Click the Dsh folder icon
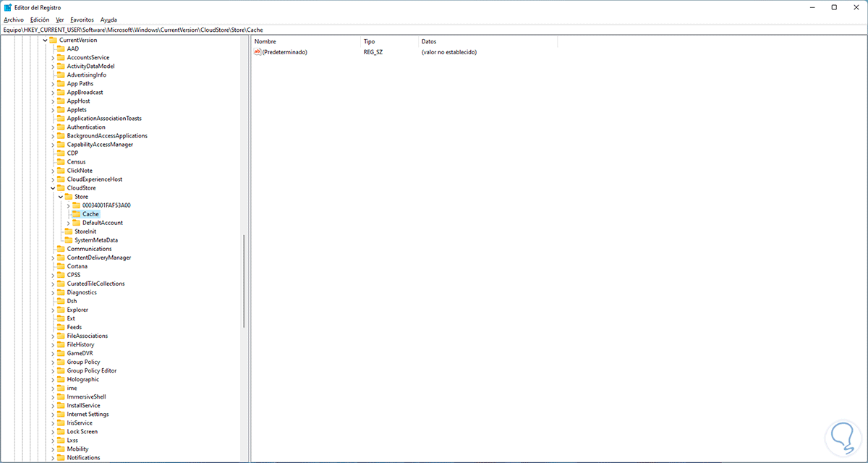 click(61, 301)
